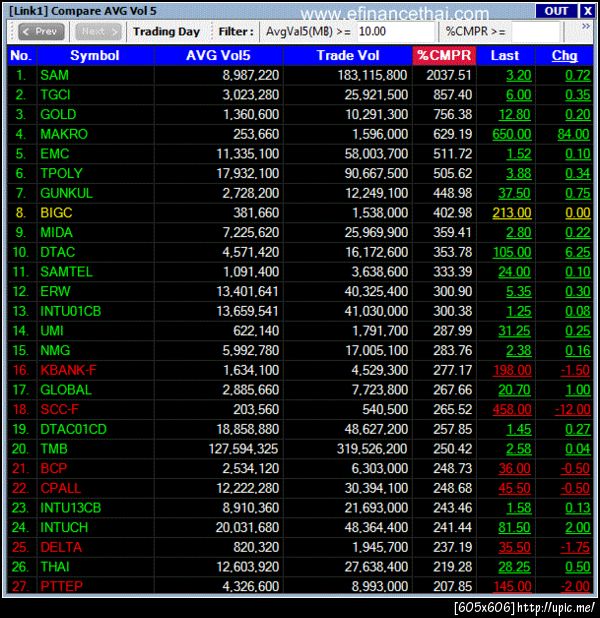The width and height of the screenshot is (600, 618).
Task: Select the red CPALL symbol
Action: click(60, 488)
